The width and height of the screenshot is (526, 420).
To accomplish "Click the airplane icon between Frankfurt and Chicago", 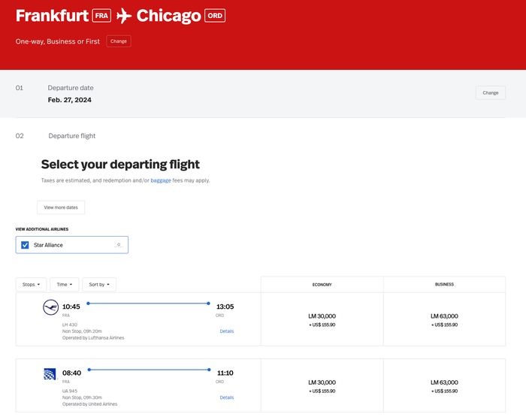I will tap(124, 16).
